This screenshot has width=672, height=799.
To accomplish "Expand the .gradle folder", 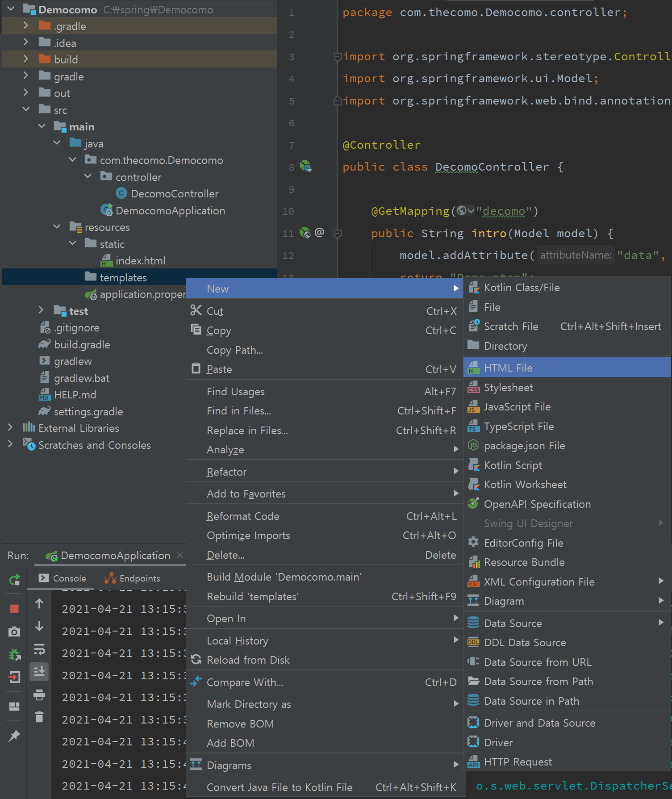I will point(25,25).
